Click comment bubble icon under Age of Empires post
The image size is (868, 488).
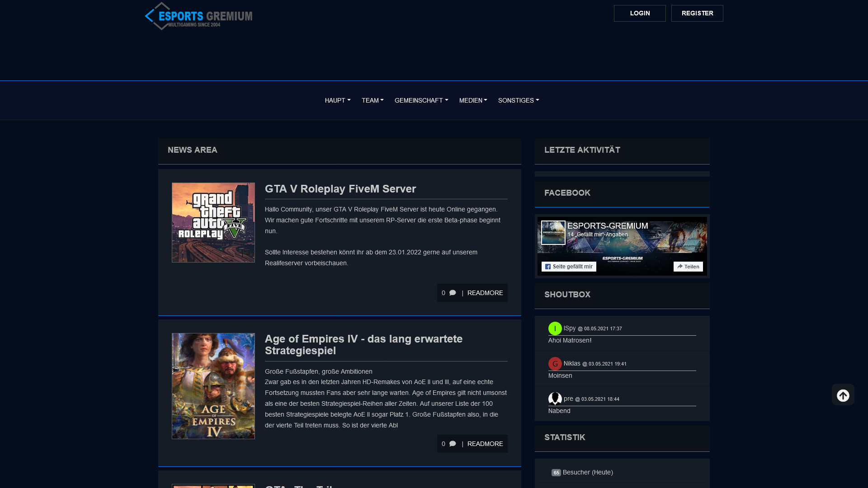[x=453, y=444]
